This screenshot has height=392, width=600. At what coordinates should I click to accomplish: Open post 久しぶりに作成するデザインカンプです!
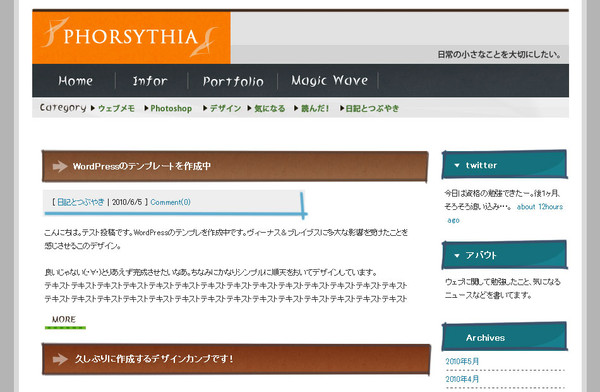154,359
